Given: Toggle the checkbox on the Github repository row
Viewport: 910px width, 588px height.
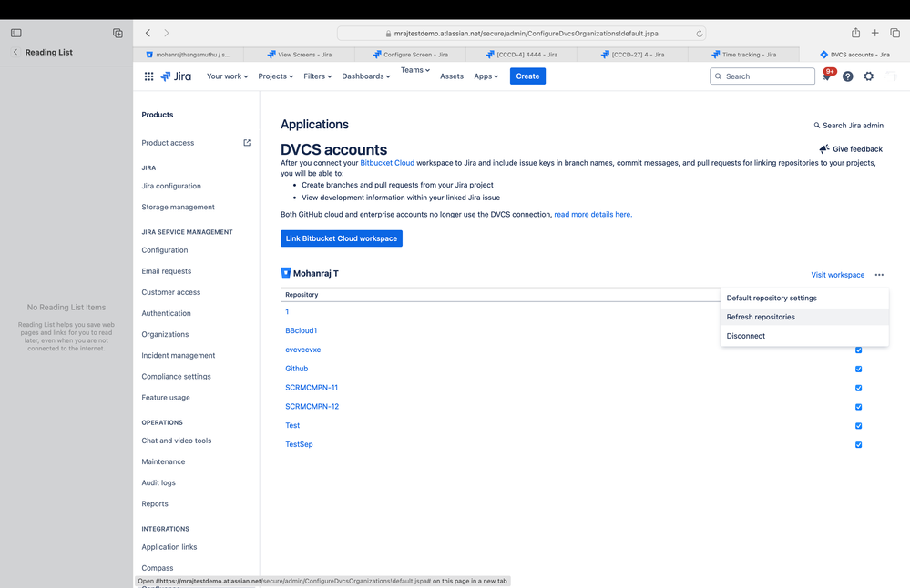Looking at the screenshot, I should click(858, 369).
